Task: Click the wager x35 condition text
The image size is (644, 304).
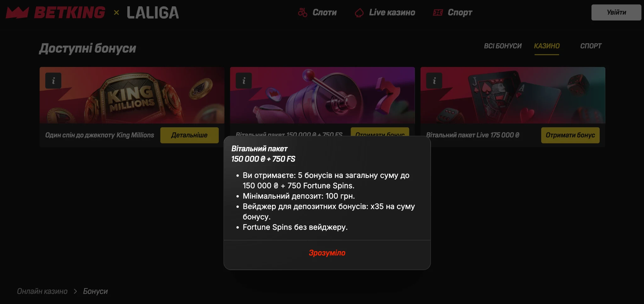Action: tap(329, 212)
